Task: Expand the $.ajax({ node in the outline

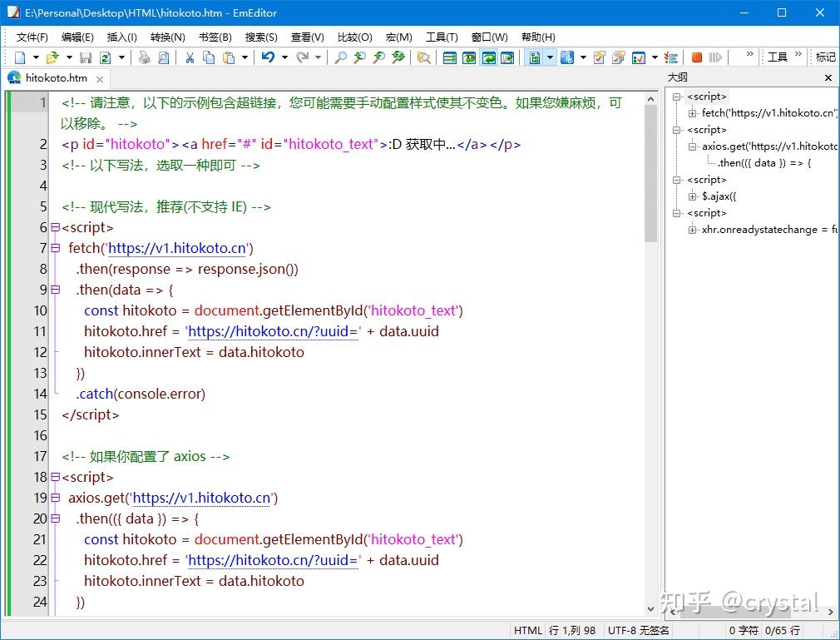Action: pos(692,196)
